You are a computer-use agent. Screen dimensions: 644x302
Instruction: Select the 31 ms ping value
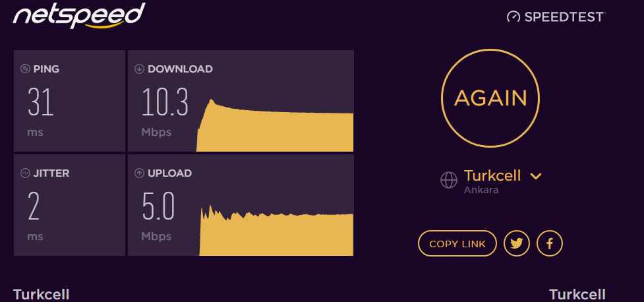click(41, 102)
